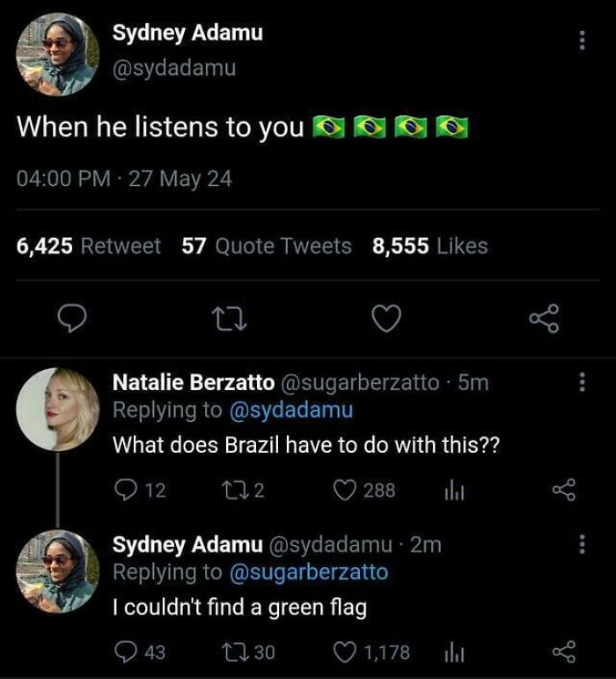The image size is (616, 679).
Task: Reply to the green flag tweet
Action: (x=125, y=653)
